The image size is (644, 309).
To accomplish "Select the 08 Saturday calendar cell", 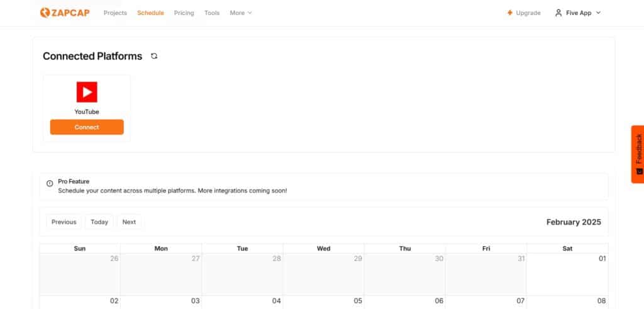I will click(x=567, y=303).
